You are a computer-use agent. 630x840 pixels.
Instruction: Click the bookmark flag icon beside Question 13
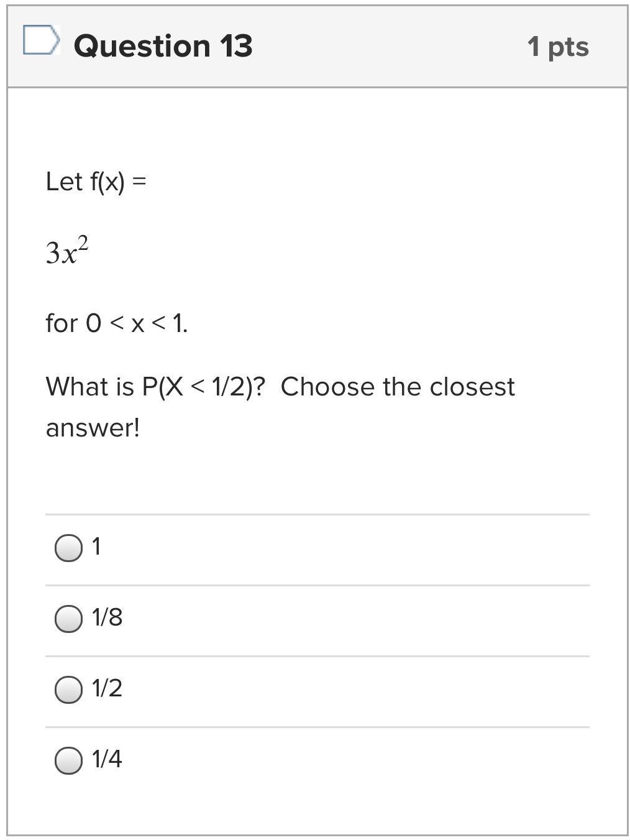[x=39, y=42]
